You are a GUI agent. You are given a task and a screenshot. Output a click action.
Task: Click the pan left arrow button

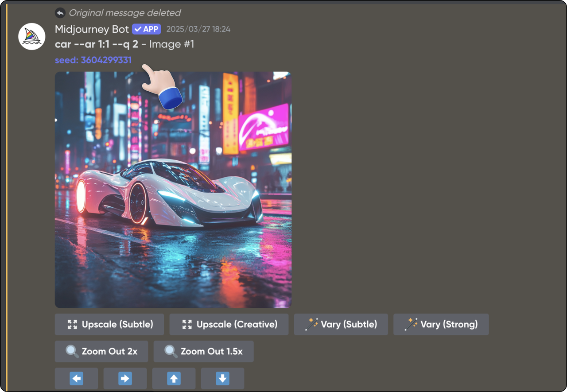point(77,378)
